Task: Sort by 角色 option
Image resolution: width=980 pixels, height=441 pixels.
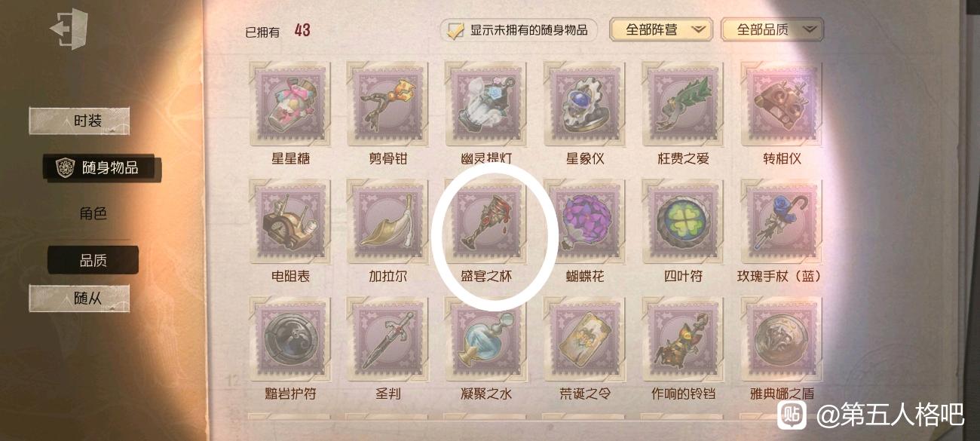Action: coord(93,213)
